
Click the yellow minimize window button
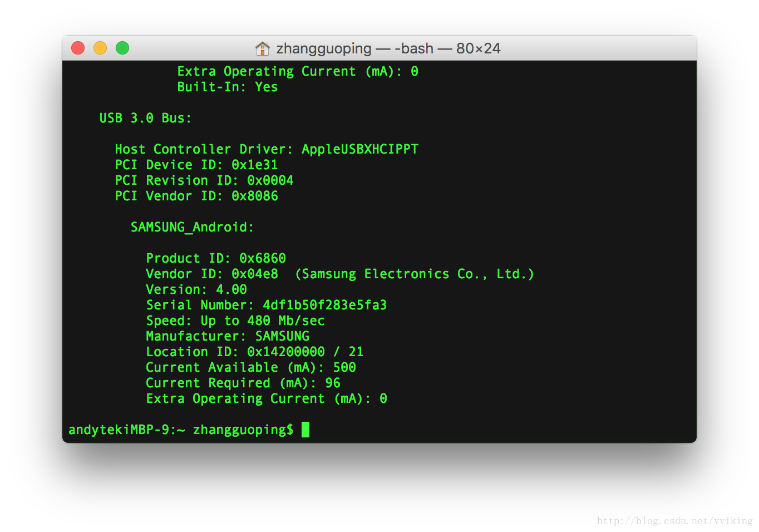click(100, 48)
